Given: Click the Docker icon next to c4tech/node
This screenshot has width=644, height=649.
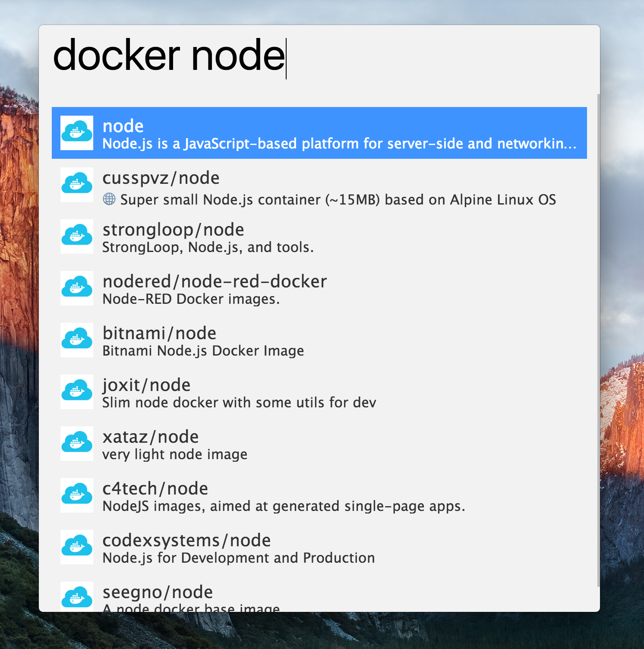Looking at the screenshot, I should click(77, 495).
